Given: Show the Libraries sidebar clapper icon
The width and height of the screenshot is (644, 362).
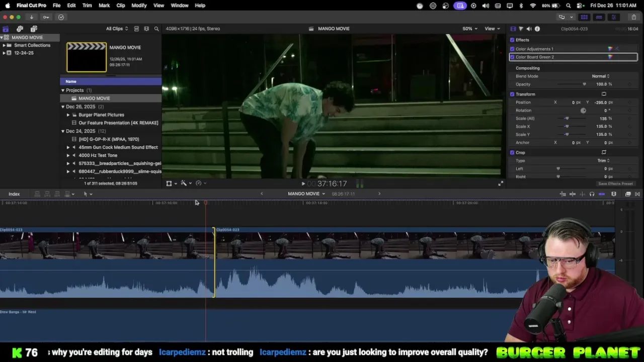Looking at the screenshot, I should (6, 29).
